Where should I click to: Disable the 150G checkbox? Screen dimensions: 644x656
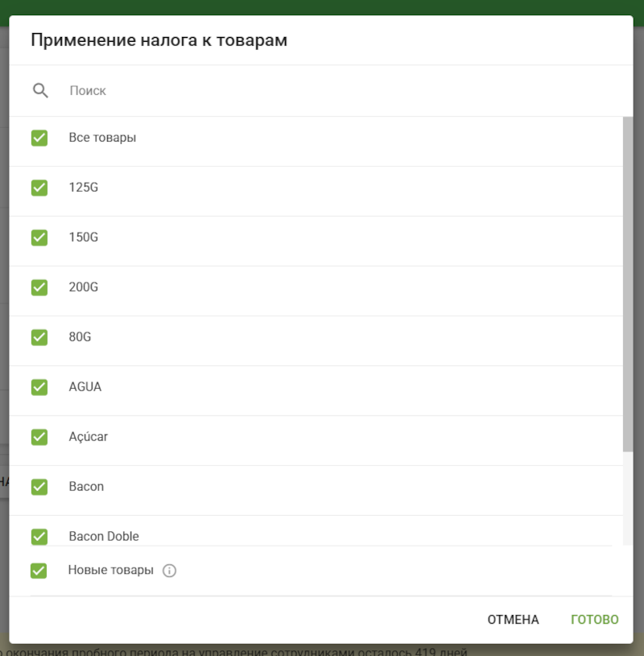point(39,237)
